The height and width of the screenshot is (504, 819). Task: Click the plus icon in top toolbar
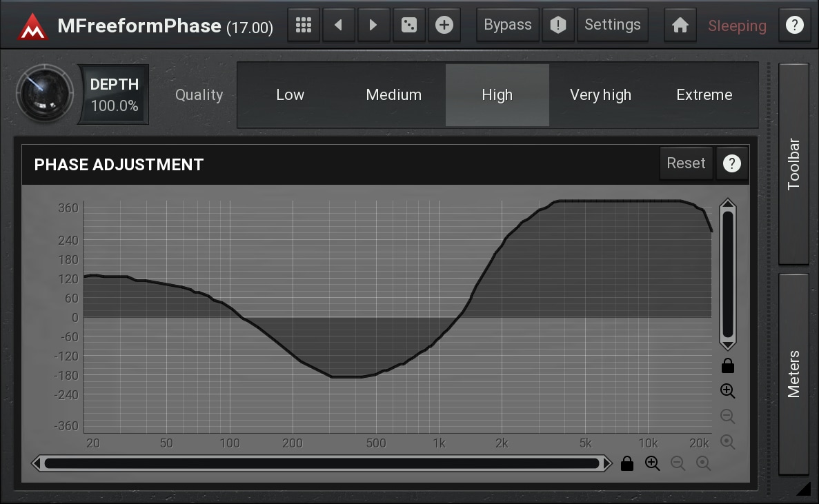(444, 26)
